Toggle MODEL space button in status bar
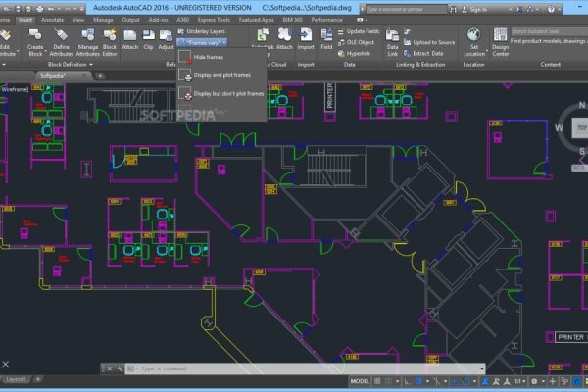This screenshot has width=588, height=392. tap(360, 380)
